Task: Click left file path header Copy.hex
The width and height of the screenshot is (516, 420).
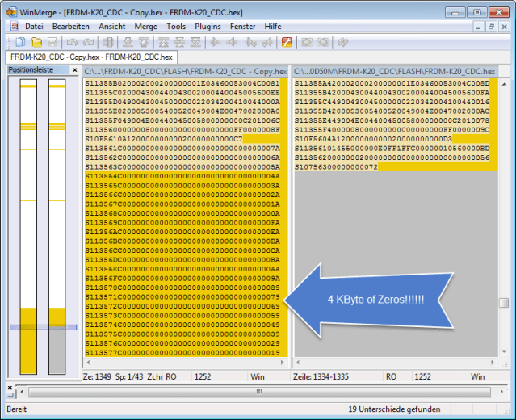Action: [186, 71]
